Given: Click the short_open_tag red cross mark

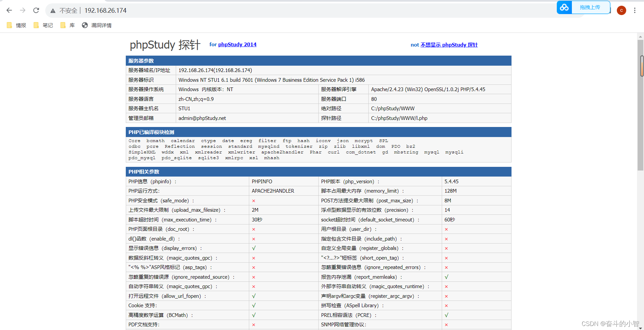Looking at the screenshot, I should click(446, 258).
